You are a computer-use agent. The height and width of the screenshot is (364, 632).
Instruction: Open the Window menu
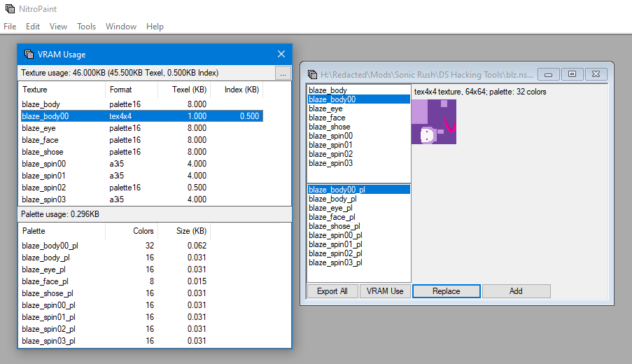click(x=121, y=27)
